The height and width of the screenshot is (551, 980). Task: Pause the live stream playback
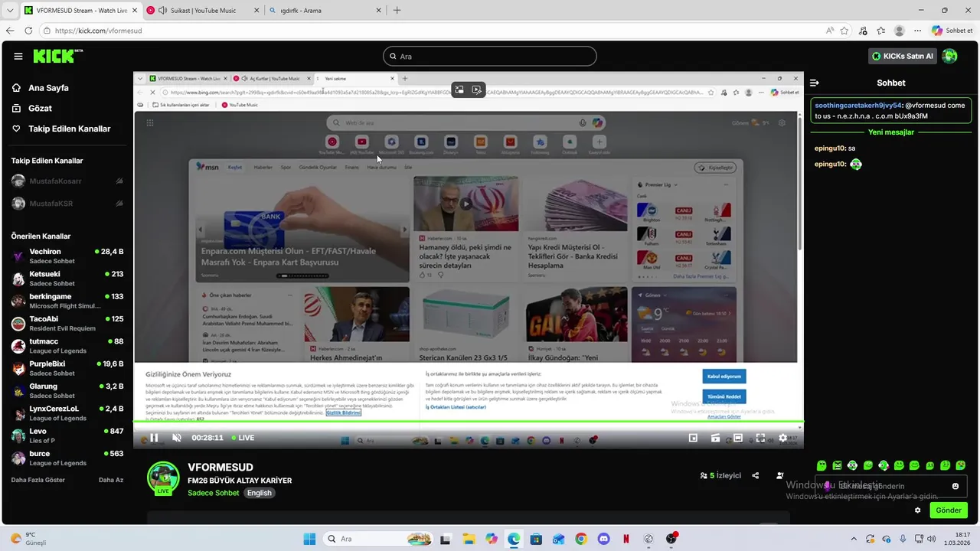[154, 438]
